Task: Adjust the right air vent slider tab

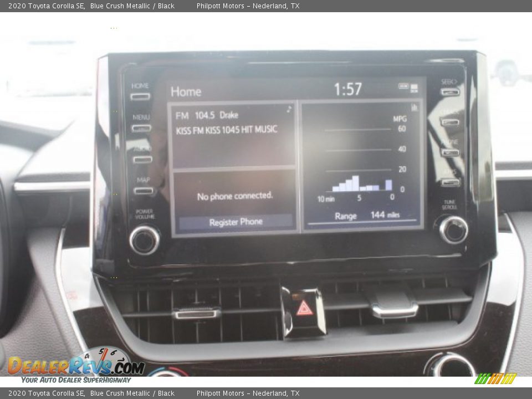Action: 394,309
